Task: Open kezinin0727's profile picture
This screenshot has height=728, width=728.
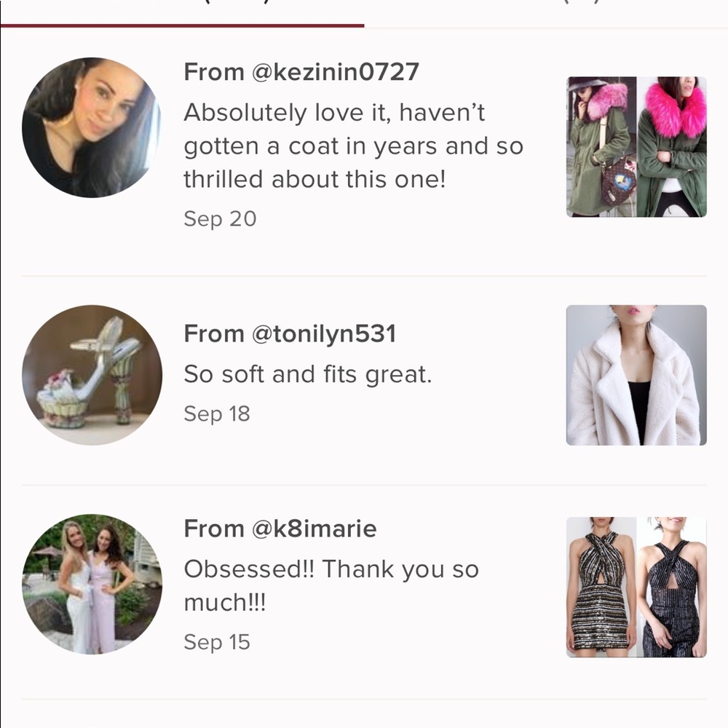Action: tap(92, 127)
